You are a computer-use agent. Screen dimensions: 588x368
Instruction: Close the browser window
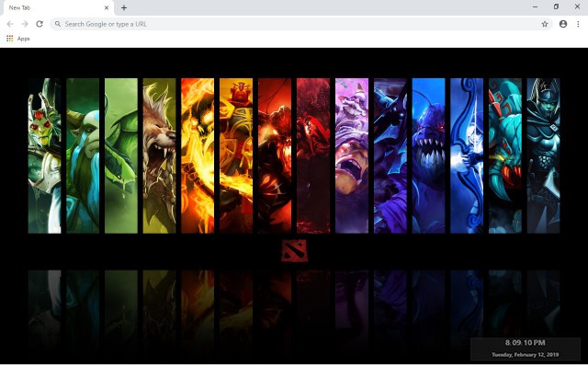click(578, 6)
